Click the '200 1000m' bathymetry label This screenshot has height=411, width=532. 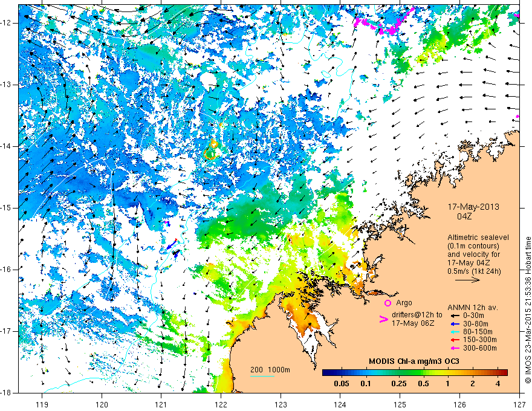click(x=270, y=370)
